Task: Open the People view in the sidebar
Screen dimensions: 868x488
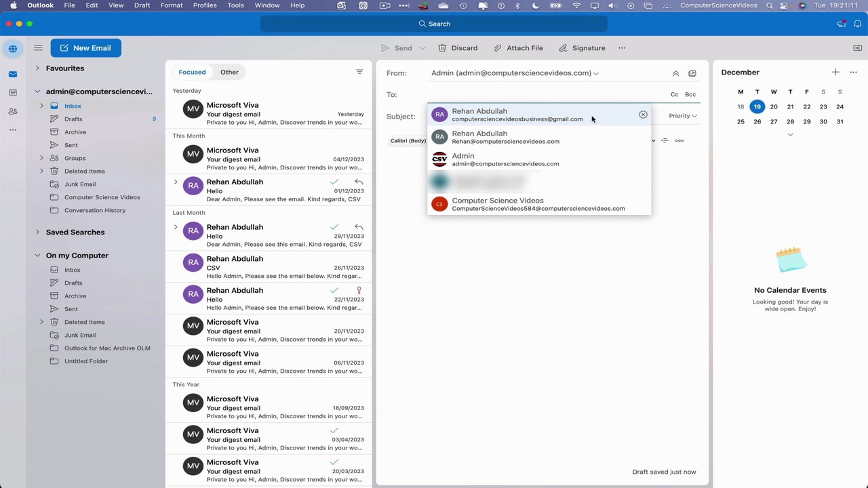Action: tap(13, 111)
